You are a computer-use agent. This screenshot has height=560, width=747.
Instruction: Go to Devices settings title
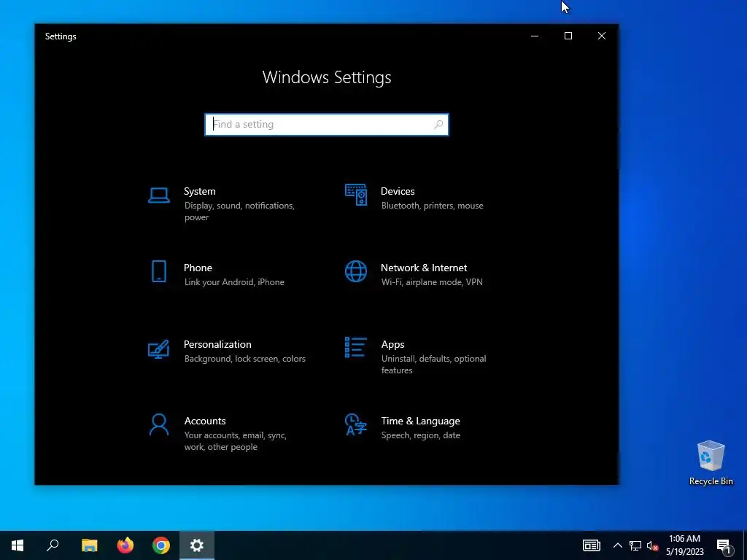[x=398, y=191]
